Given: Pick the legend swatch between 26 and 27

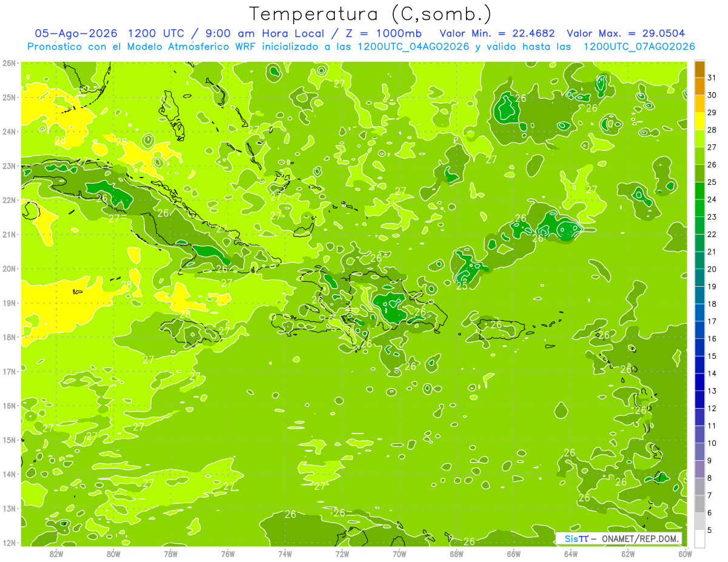Looking at the screenshot, I should tap(699, 156).
